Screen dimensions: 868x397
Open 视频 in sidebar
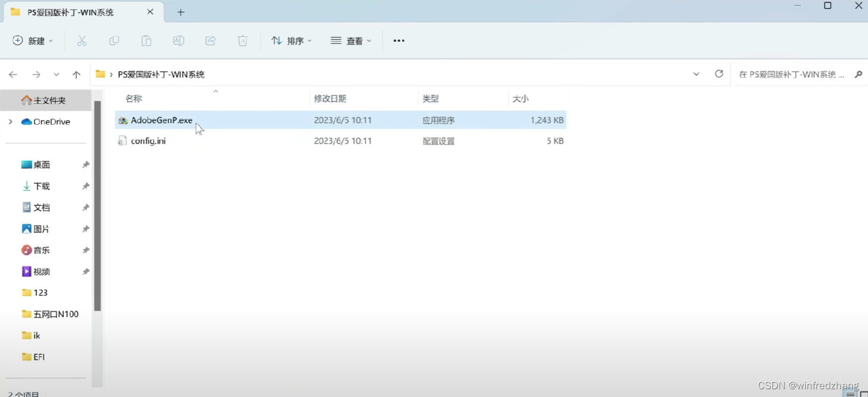(42, 272)
